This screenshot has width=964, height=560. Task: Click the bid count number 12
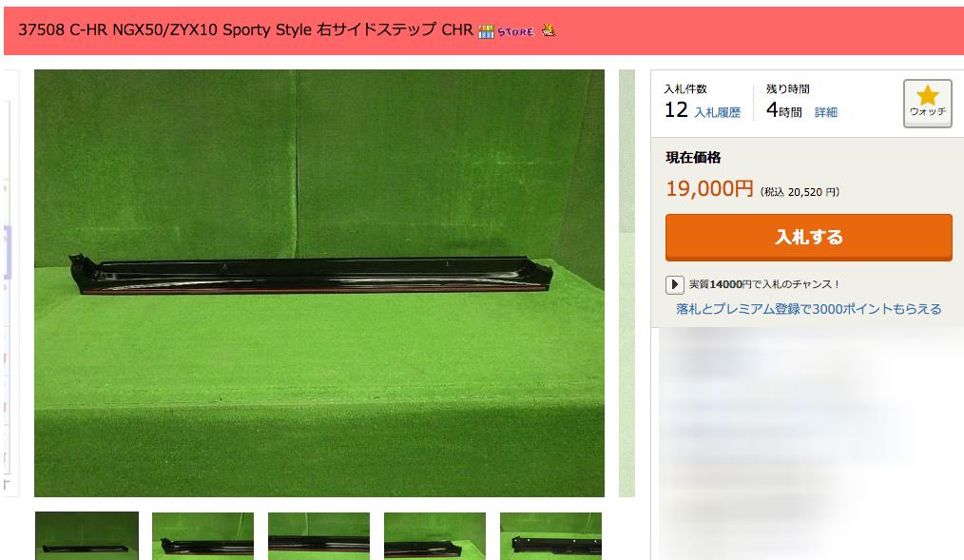point(676,110)
